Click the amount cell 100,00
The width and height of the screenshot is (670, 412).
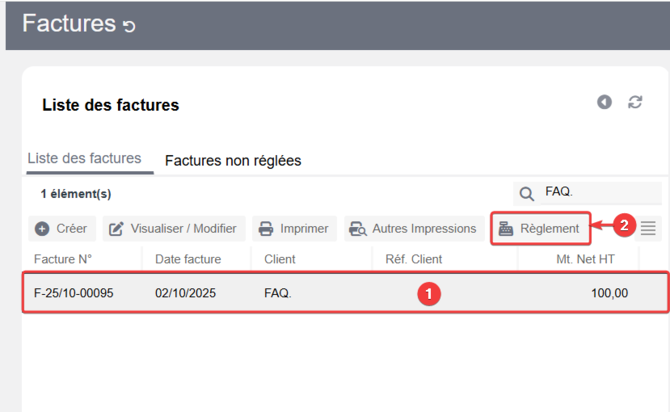click(609, 293)
